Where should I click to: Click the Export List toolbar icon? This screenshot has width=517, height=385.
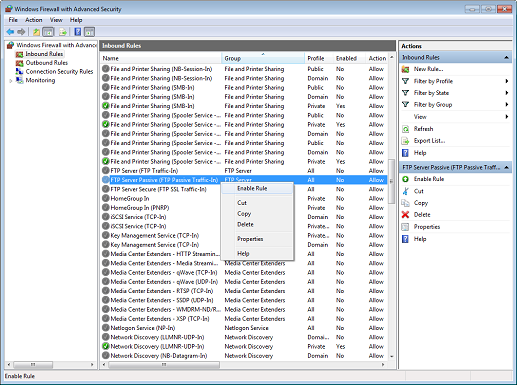(x=63, y=32)
